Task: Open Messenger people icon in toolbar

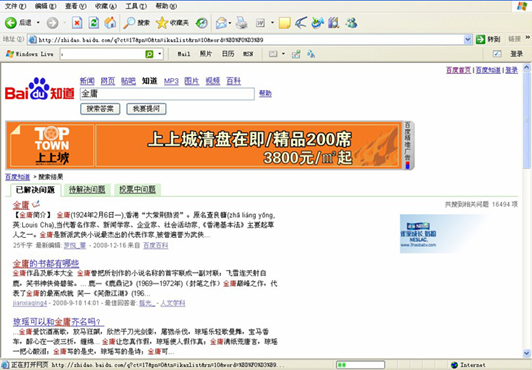Action: tap(351, 23)
